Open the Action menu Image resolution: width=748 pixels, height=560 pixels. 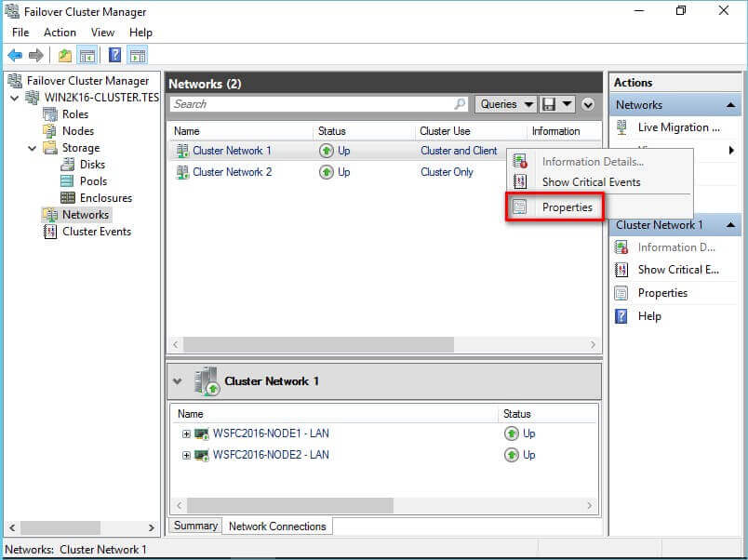click(60, 33)
